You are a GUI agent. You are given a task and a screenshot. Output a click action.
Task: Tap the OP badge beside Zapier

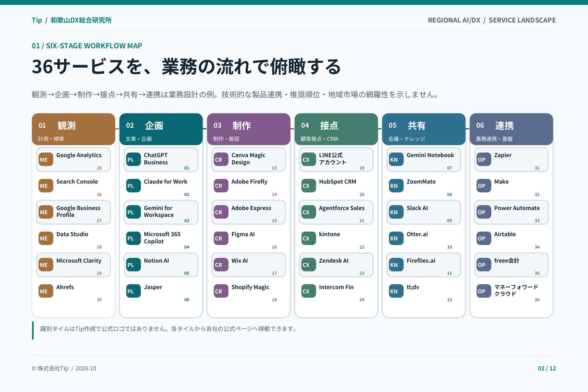point(483,159)
